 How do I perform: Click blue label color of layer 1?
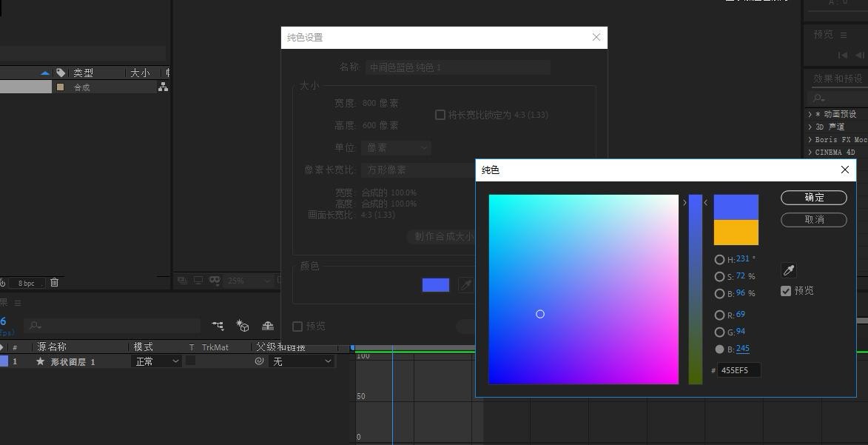point(3,361)
